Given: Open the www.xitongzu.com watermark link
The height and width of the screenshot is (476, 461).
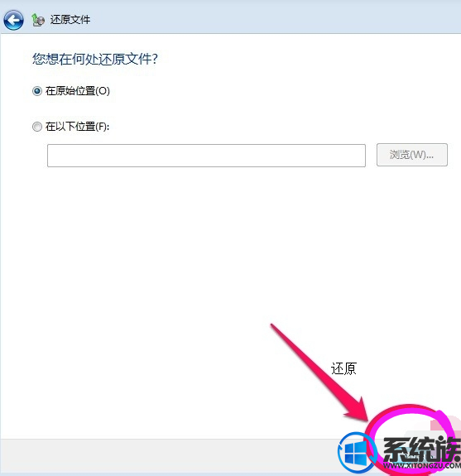Looking at the screenshot, I should tap(422, 466).
